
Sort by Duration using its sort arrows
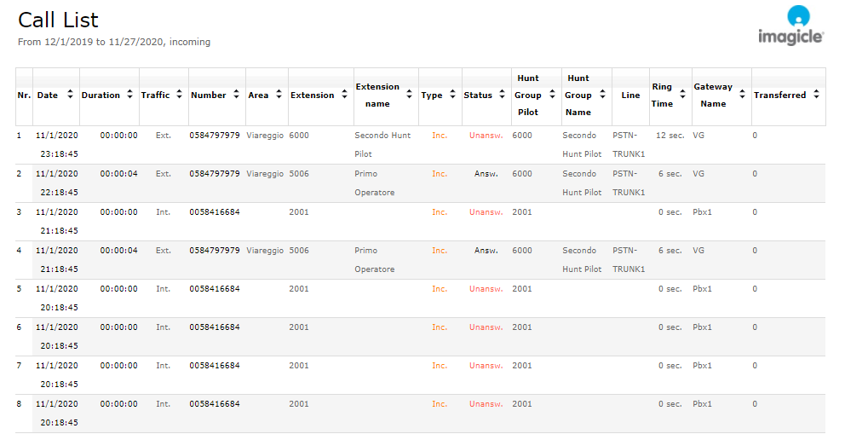tap(129, 95)
